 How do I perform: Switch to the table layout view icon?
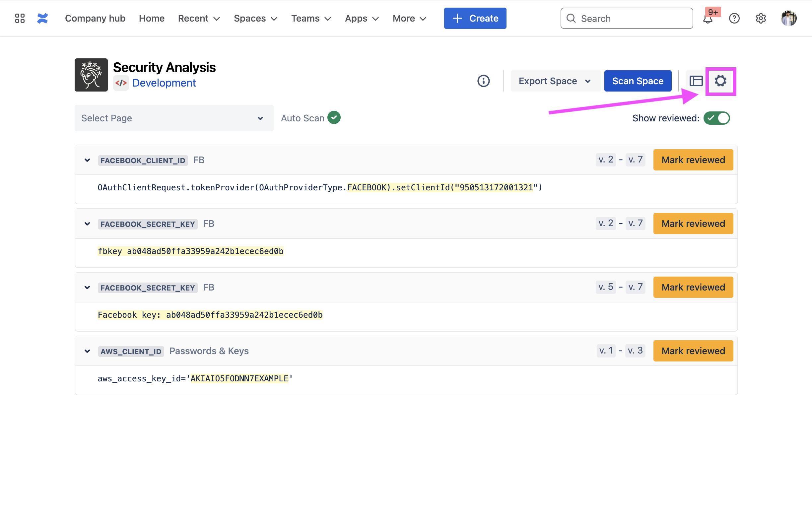696,81
